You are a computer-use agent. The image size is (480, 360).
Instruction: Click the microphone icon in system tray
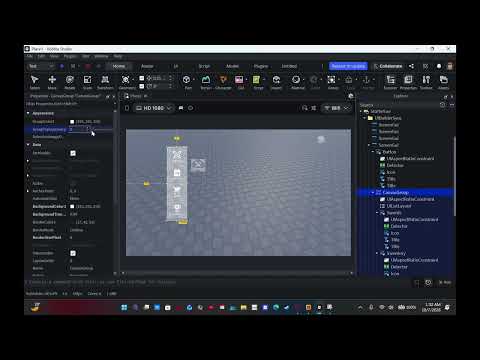(371, 307)
